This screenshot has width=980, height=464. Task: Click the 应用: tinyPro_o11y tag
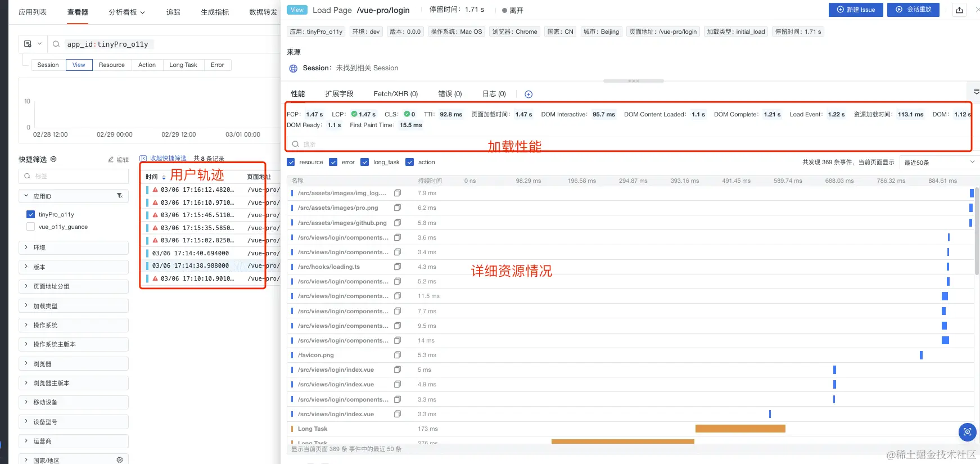316,31
